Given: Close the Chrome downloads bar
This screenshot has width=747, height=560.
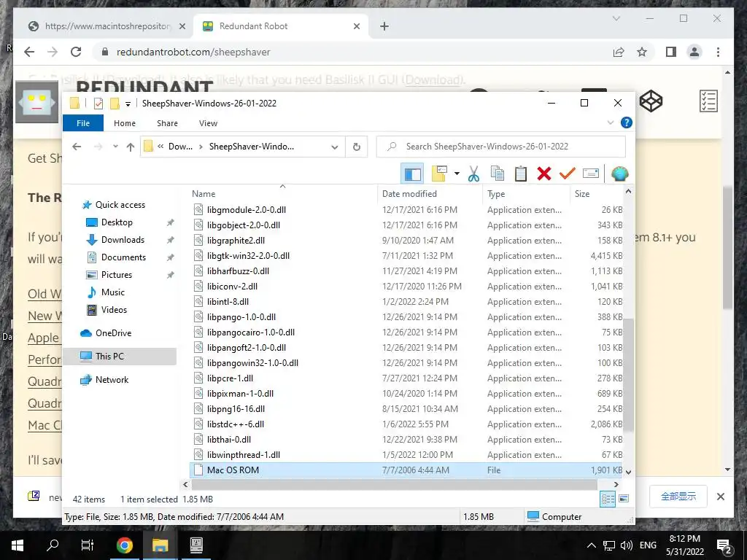Looking at the screenshot, I should point(720,497).
